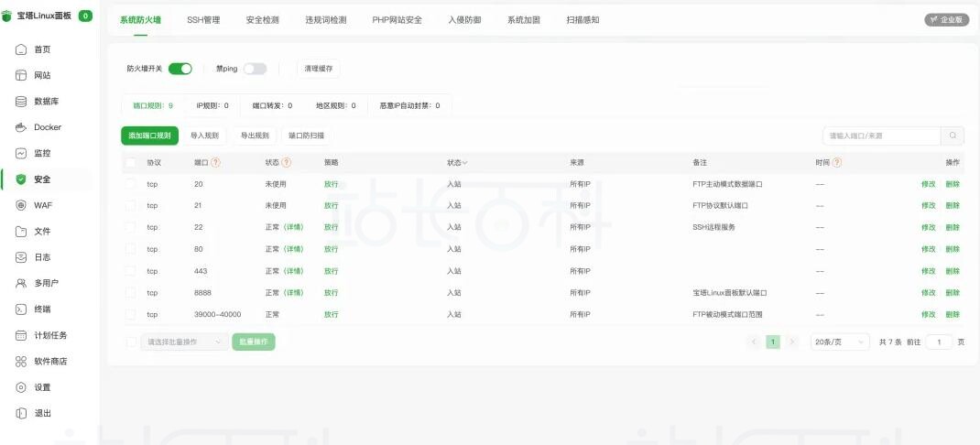This screenshot has height=445, width=980.
Task: Click the 宝塔Linux面板 logo icon
Action: (x=7, y=16)
